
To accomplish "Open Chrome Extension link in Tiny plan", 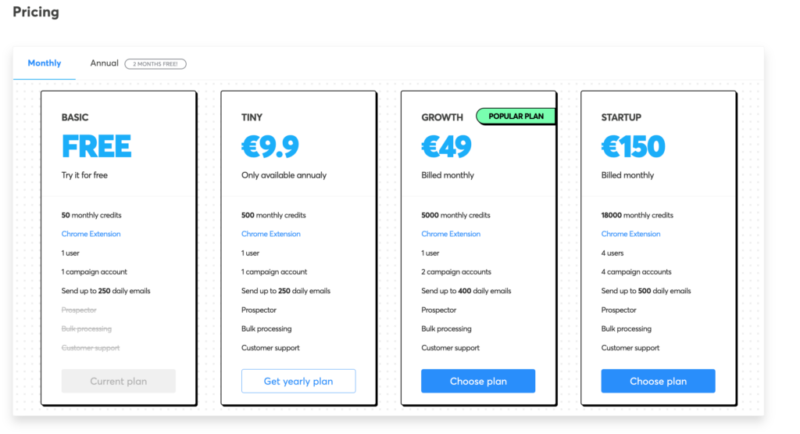I will tap(271, 234).
